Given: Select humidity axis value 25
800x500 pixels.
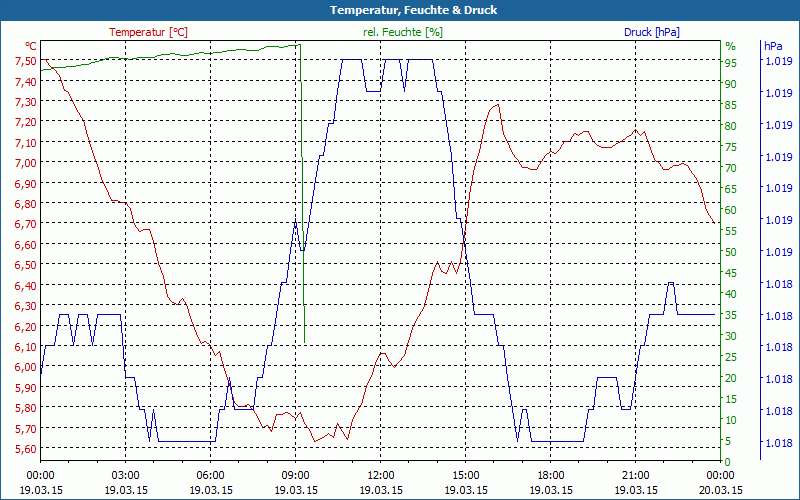Looking at the screenshot, I should pyautogui.click(x=731, y=358).
